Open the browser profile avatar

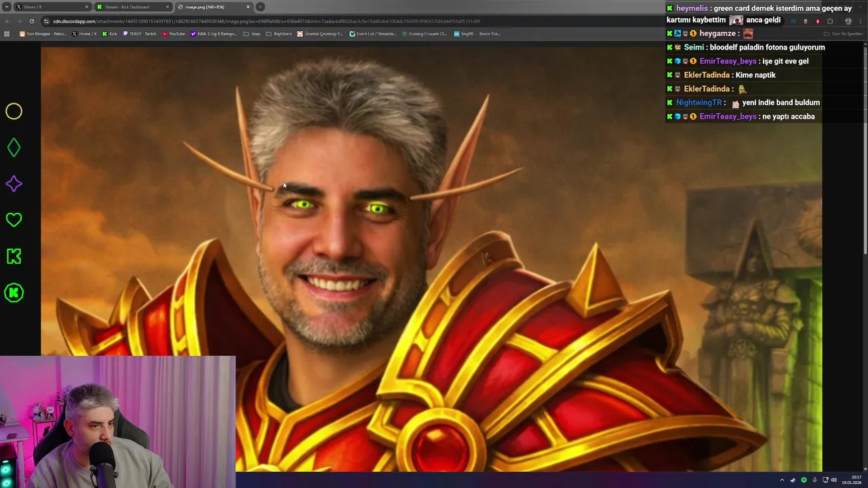pyautogui.click(x=848, y=21)
